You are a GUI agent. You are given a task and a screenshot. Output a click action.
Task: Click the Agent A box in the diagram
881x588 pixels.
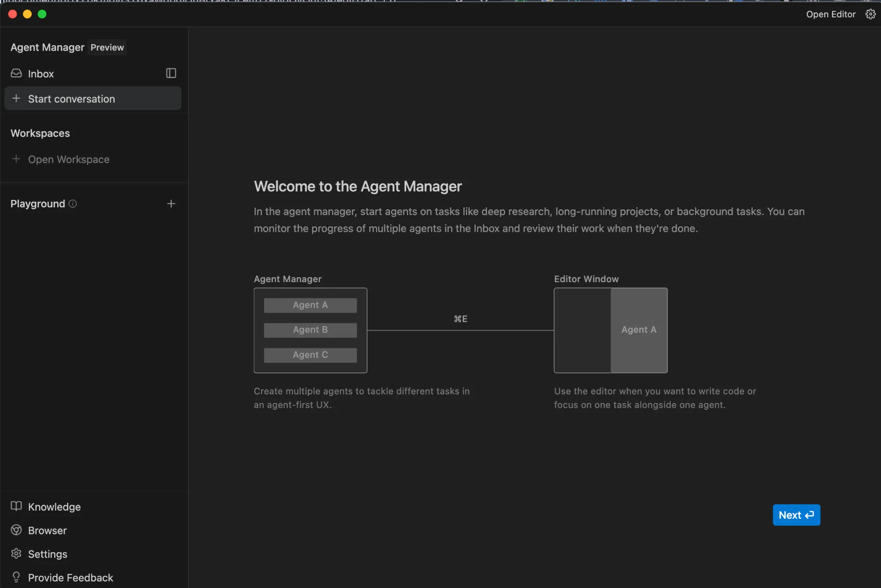pos(310,305)
